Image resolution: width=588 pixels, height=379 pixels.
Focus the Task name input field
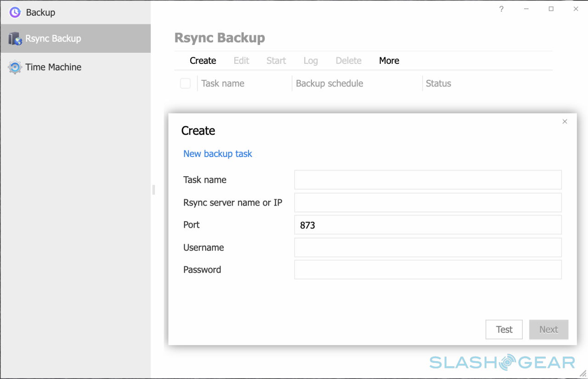[x=428, y=180]
